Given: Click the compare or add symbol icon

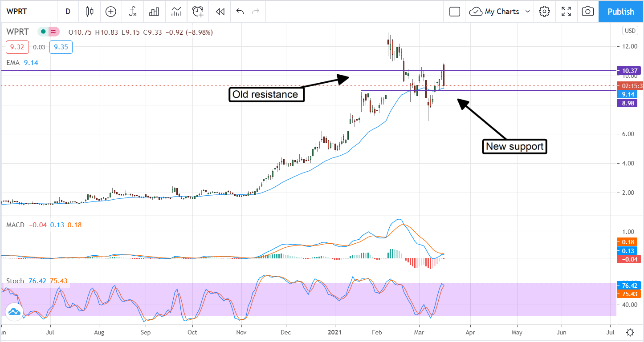Looking at the screenshot, I should point(110,12).
